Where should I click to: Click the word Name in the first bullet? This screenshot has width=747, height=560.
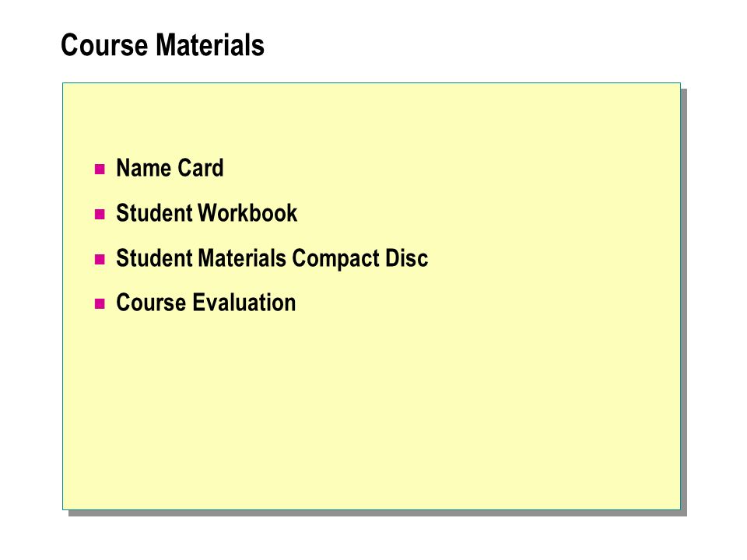click(145, 168)
